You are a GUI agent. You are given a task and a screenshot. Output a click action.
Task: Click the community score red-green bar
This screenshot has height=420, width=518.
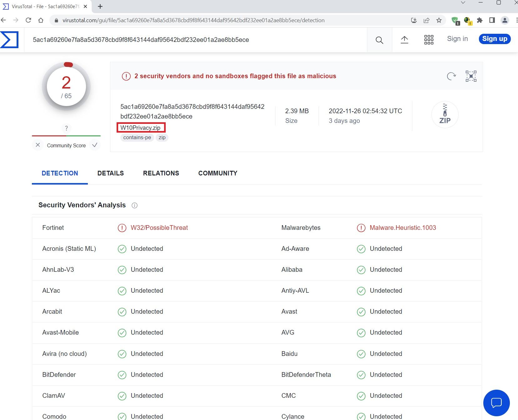[x=66, y=136]
